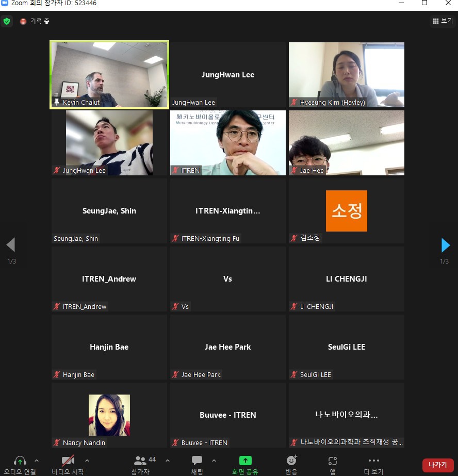Toggle the audio connect headphone button
The width and height of the screenshot is (458, 476).
click(20, 461)
